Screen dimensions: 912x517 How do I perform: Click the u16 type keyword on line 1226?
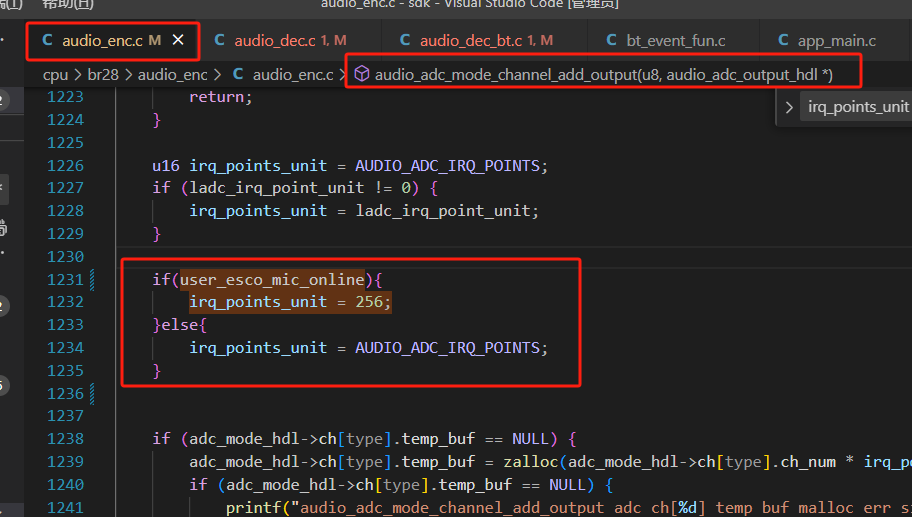click(166, 166)
